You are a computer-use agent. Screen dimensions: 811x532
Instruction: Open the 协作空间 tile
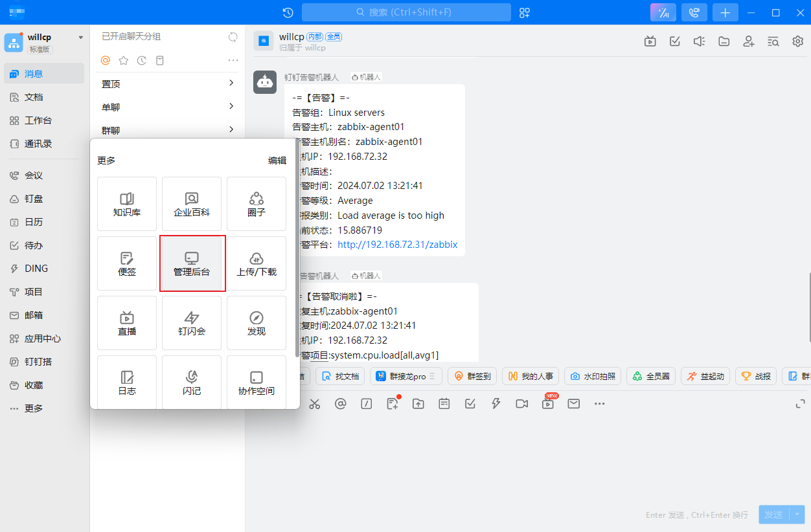click(257, 382)
